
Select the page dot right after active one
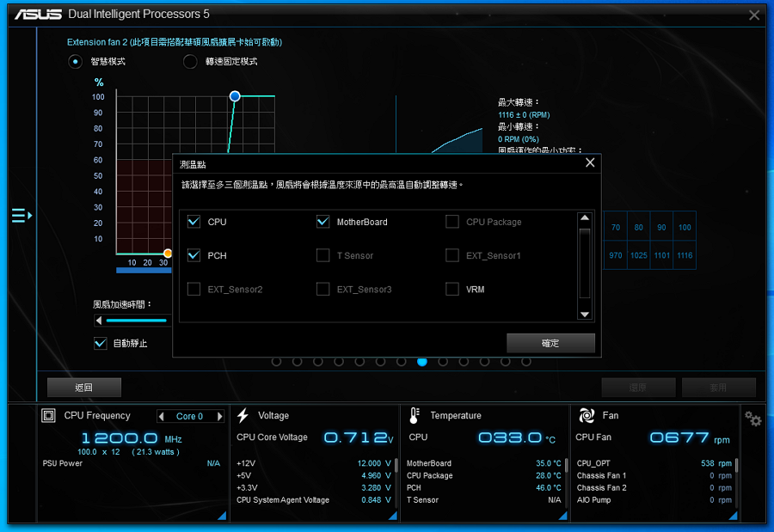tap(443, 362)
